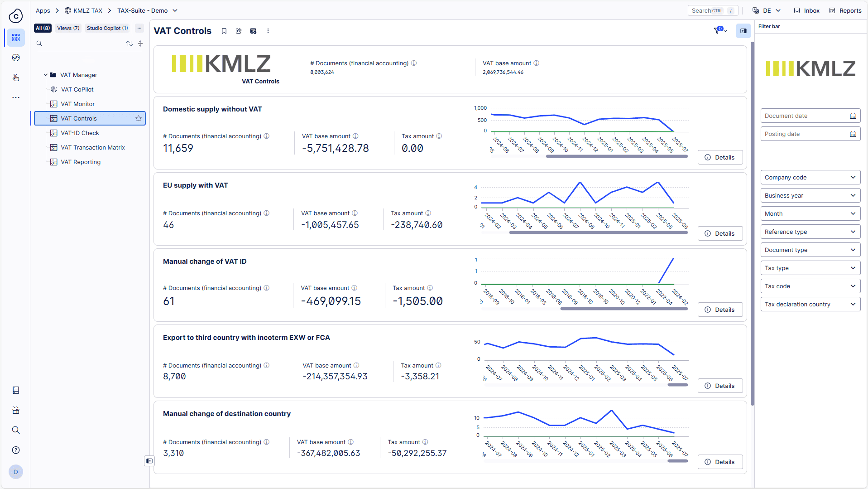Open Reports from the top bar
This screenshot has height=489, width=868.
click(x=845, y=10)
